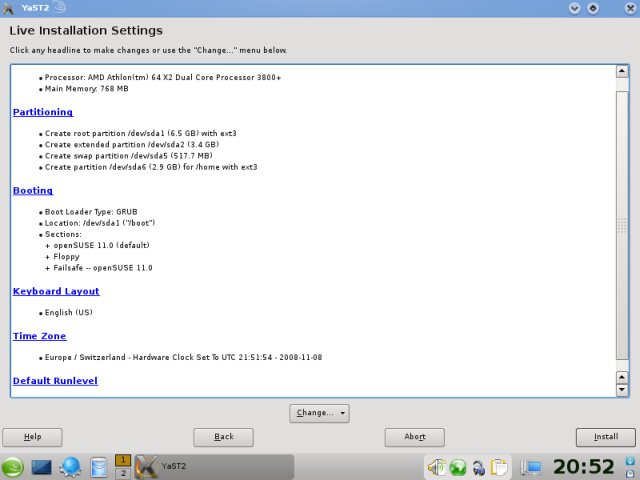The height and width of the screenshot is (480, 640).
Task: Click 'Location: /dev/sda1' boot line
Action: pyautogui.click(x=100, y=223)
